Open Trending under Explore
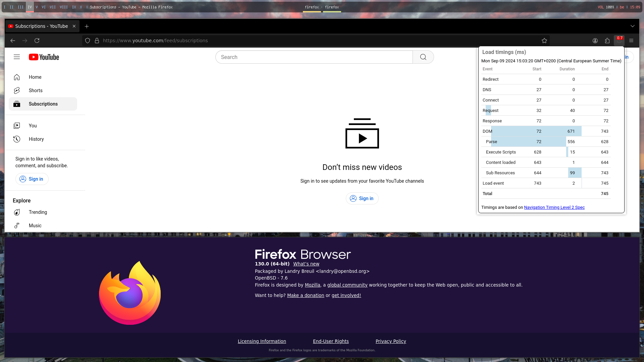644x362 pixels. tap(43, 212)
